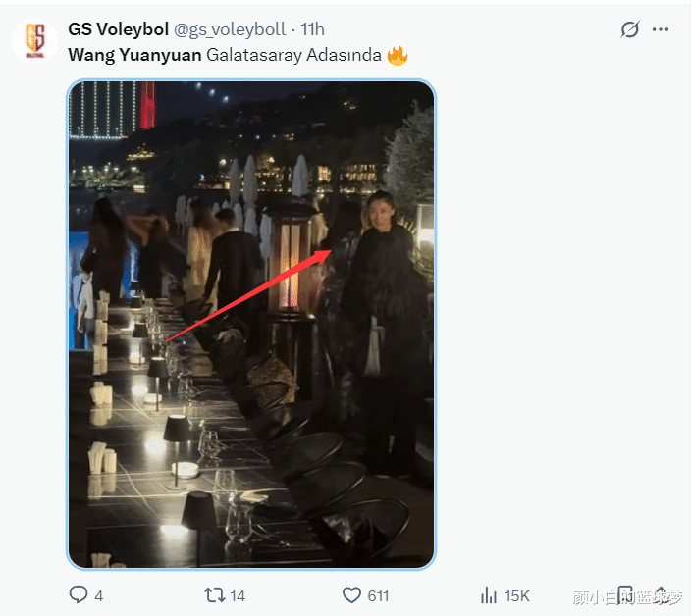Screen dimensions: 691x616
Task: Click the Galatasaray Adasında tweet text
Action: (293, 55)
